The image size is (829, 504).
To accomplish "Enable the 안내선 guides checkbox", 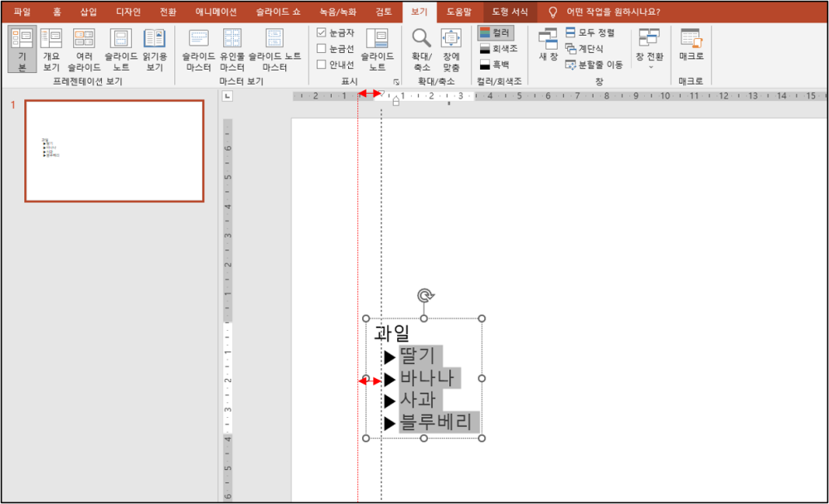I will pyautogui.click(x=321, y=65).
